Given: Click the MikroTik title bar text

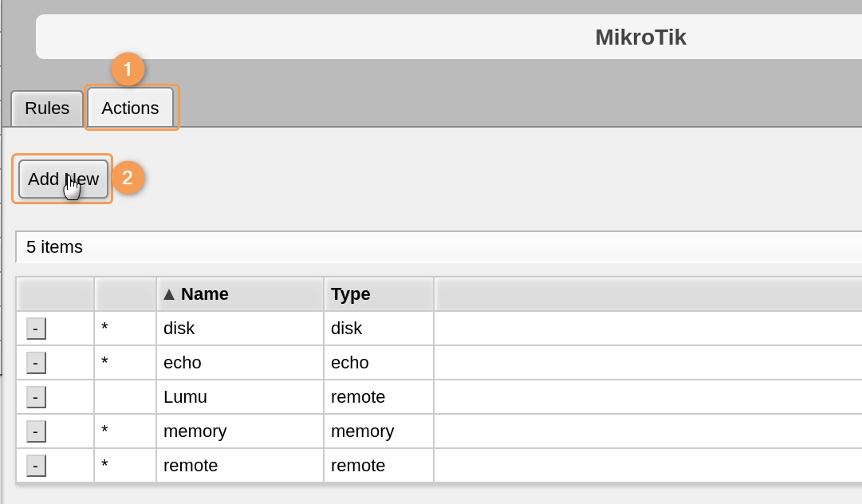Looking at the screenshot, I should pos(640,37).
